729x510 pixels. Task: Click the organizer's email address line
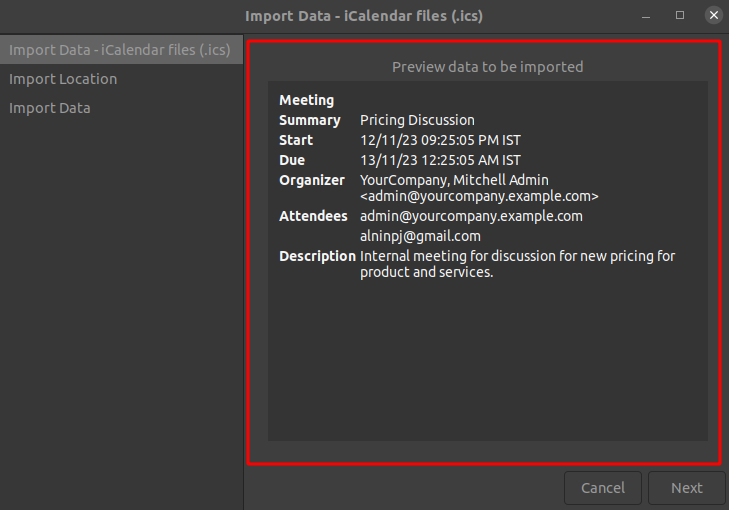tap(479, 196)
